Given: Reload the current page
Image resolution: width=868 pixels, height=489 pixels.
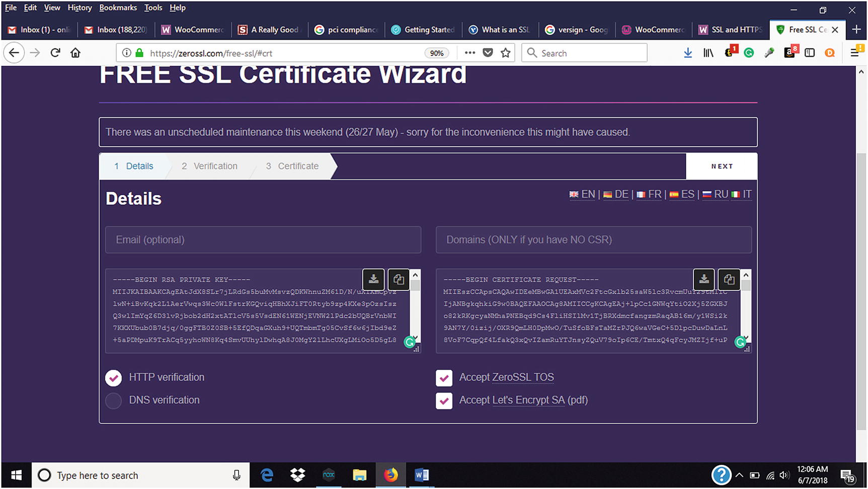Looking at the screenshot, I should (55, 53).
